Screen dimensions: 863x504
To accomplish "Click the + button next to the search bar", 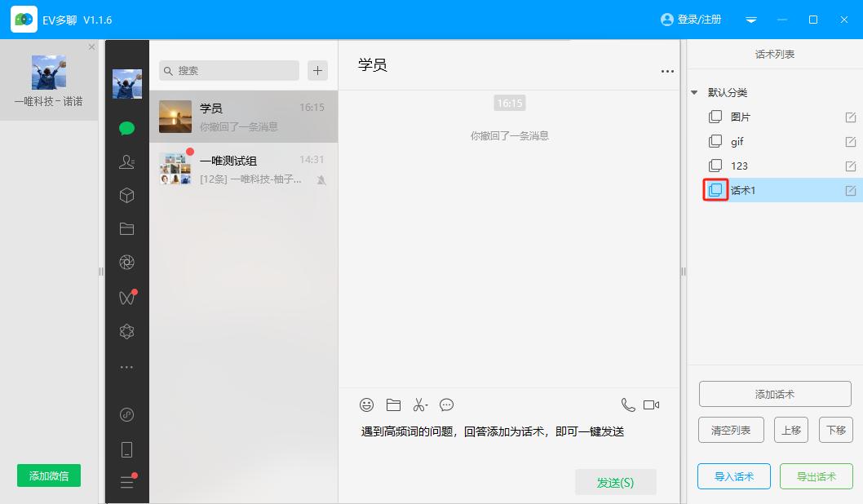I will pyautogui.click(x=317, y=70).
